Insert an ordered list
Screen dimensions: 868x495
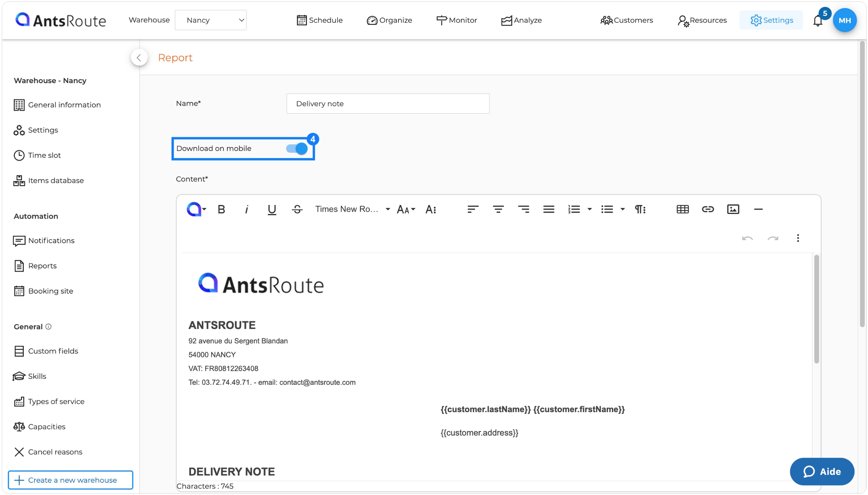[574, 209]
